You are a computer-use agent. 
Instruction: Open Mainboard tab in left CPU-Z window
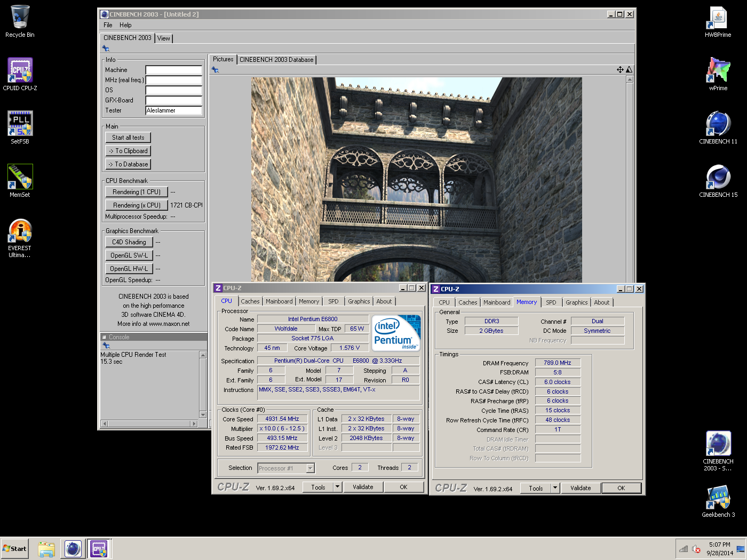[x=279, y=301]
